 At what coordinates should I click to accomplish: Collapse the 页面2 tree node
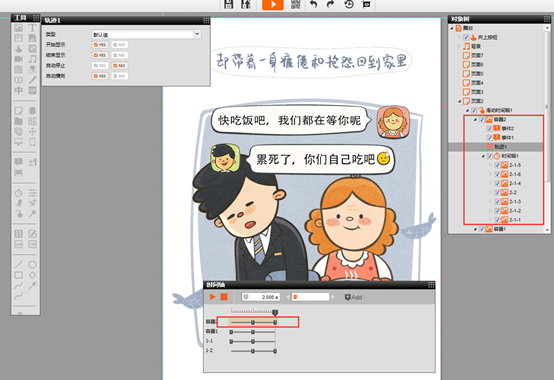pos(459,101)
